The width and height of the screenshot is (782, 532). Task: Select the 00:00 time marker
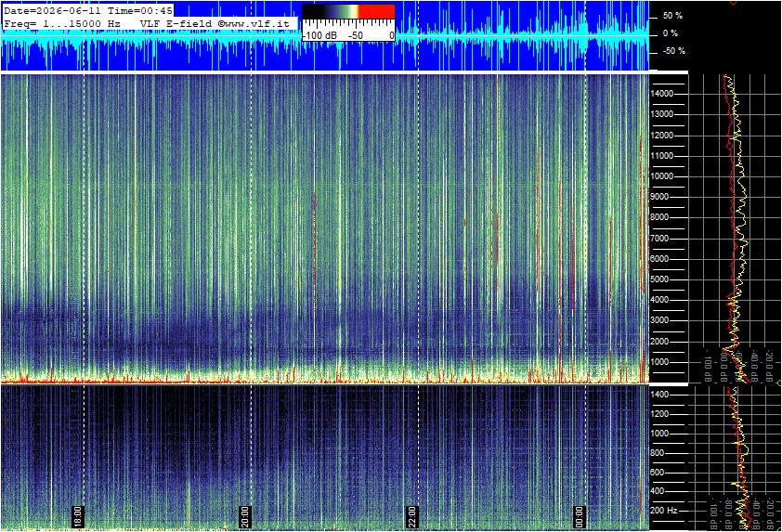pos(579,516)
